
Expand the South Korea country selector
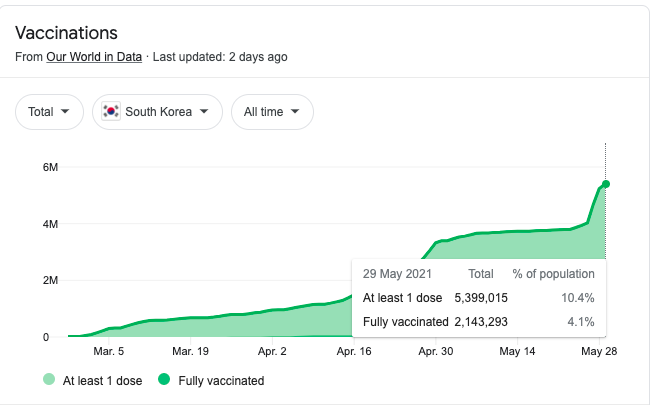click(x=157, y=112)
